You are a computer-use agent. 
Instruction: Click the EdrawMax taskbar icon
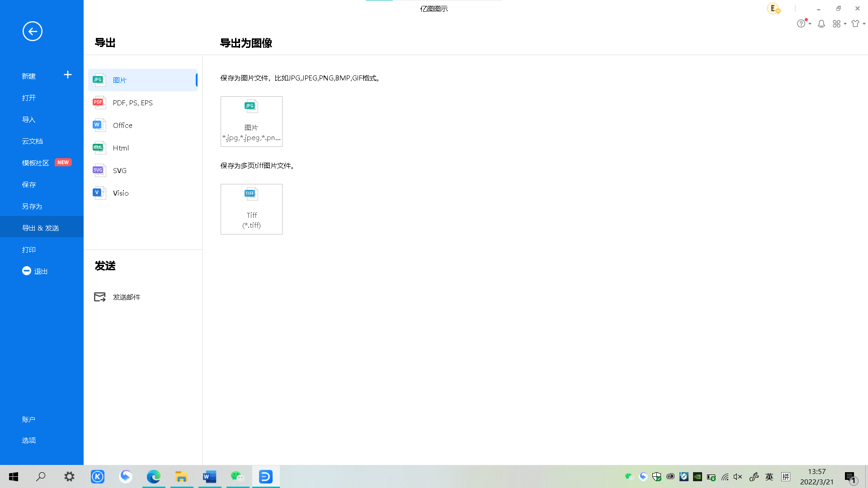[x=266, y=476]
